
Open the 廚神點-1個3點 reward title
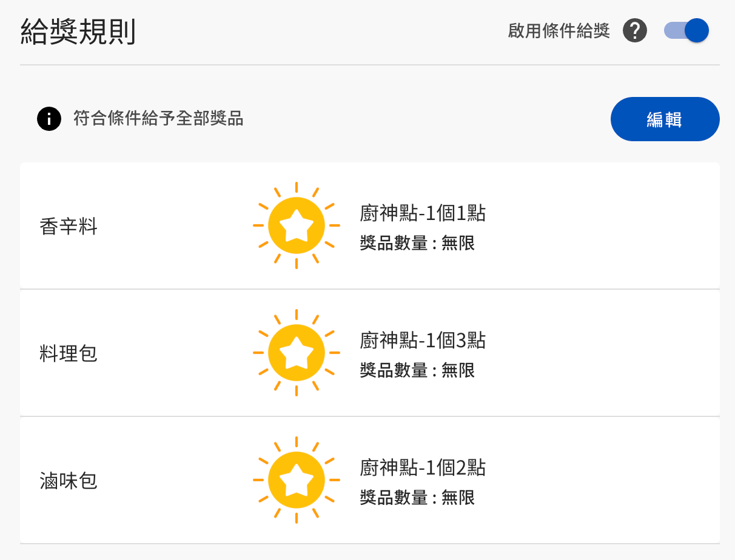tap(423, 341)
